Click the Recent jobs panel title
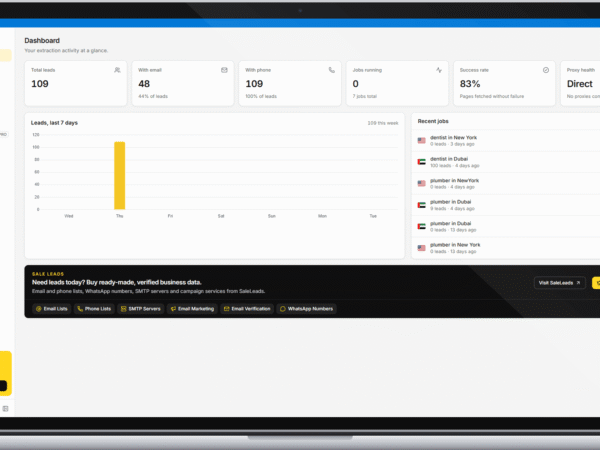This screenshot has height=450, width=600. [x=433, y=121]
